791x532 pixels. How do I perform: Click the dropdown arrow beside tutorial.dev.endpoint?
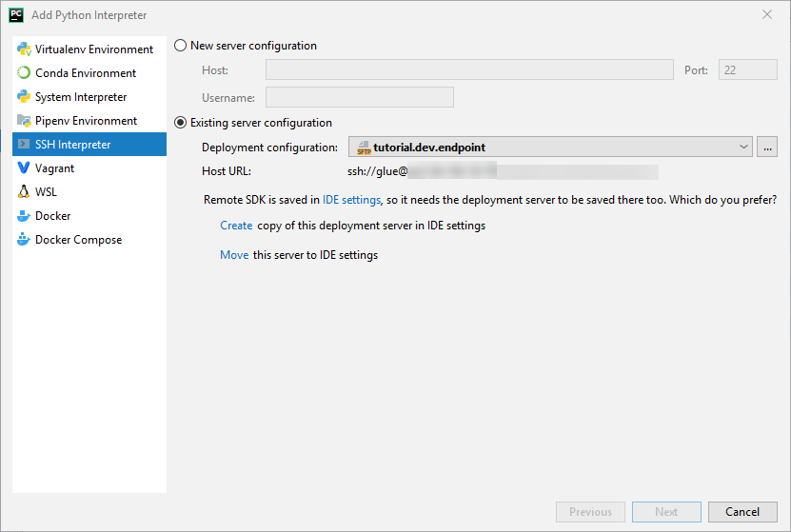(x=743, y=148)
